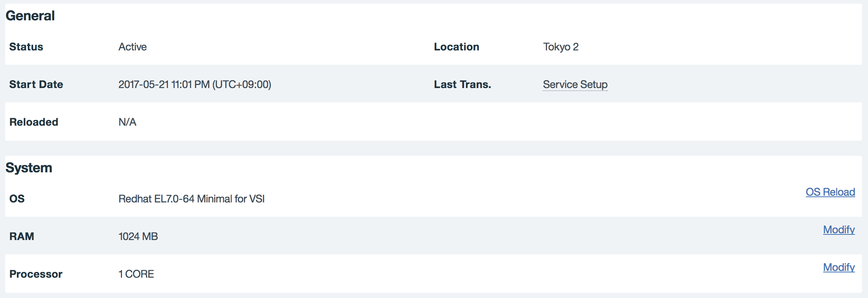Viewport: 868px width, 298px height.
Task: Open the OS Reload link
Action: click(x=830, y=192)
